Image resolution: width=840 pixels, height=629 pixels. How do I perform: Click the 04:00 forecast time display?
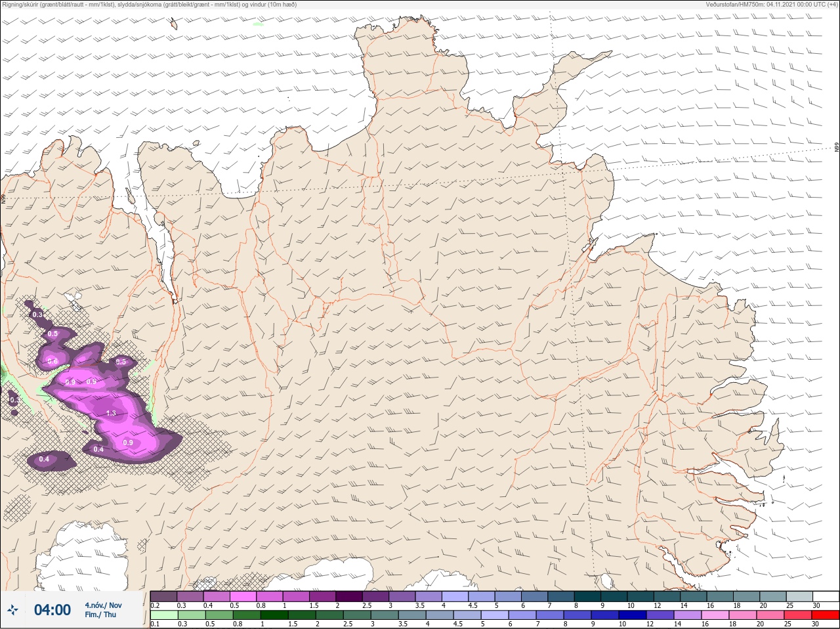pos(52,610)
